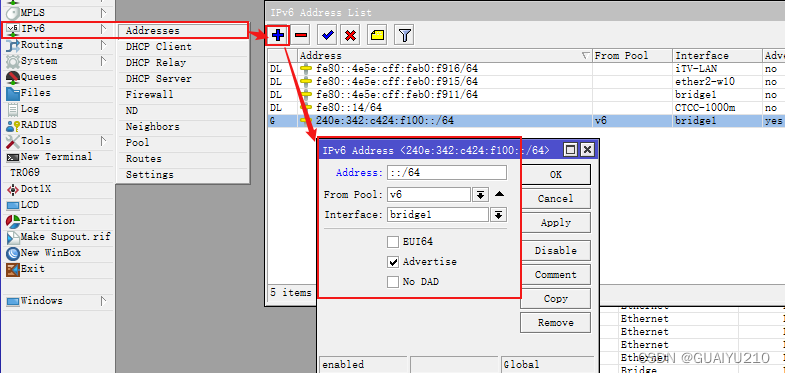
Task: Toggle the Advertise checkbox
Action: click(393, 262)
